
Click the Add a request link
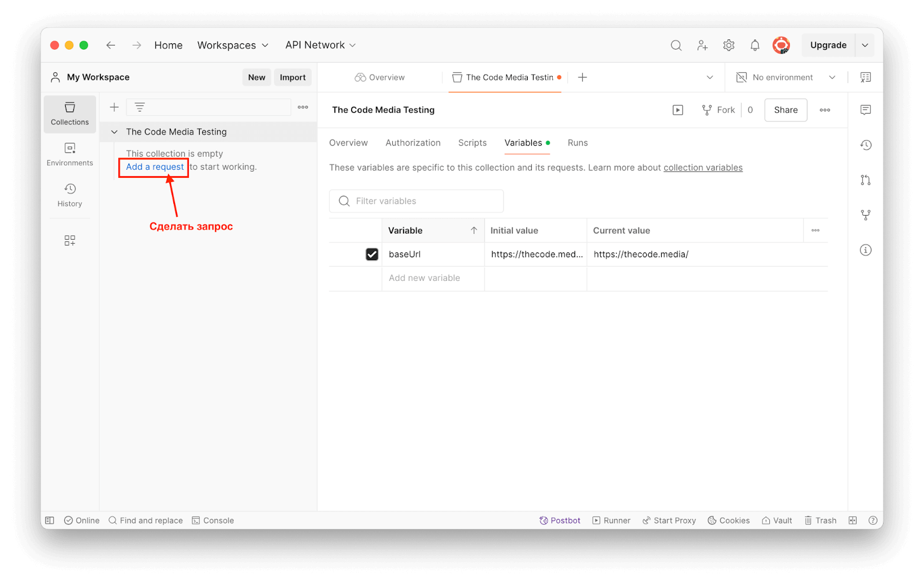pos(155,167)
